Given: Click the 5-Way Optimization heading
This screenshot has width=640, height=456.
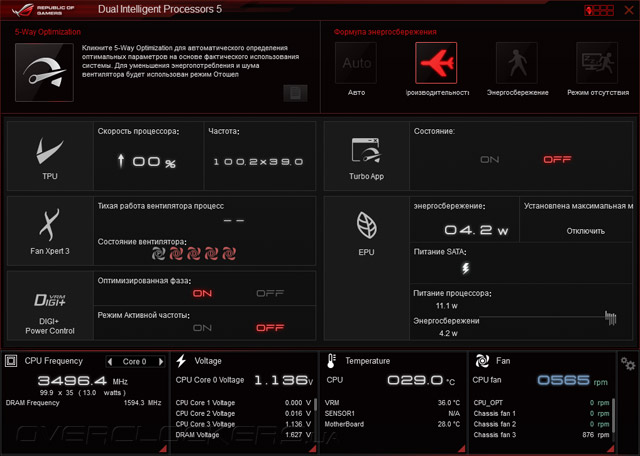Looking at the screenshot, I should [x=48, y=32].
